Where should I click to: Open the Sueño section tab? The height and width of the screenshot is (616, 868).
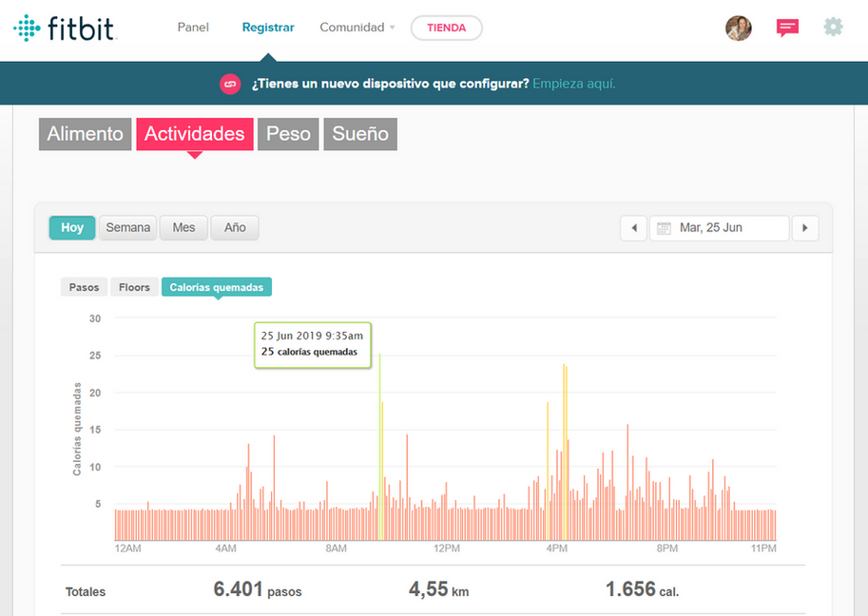pos(360,134)
